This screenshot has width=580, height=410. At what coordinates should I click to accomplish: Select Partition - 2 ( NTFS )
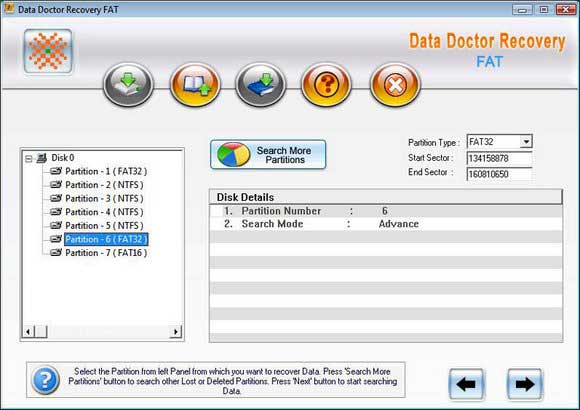tap(104, 185)
